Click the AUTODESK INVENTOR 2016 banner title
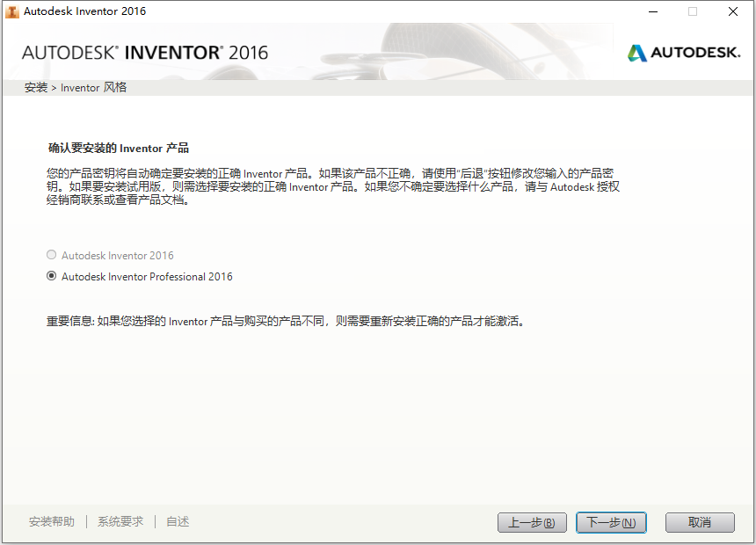 pyautogui.click(x=145, y=53)
